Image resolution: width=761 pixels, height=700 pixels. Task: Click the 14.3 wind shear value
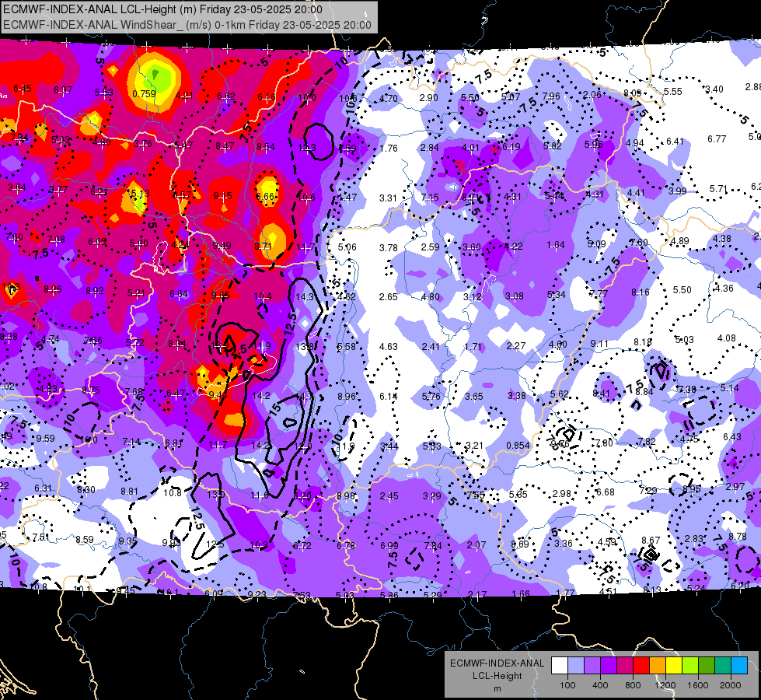[304, 297]
